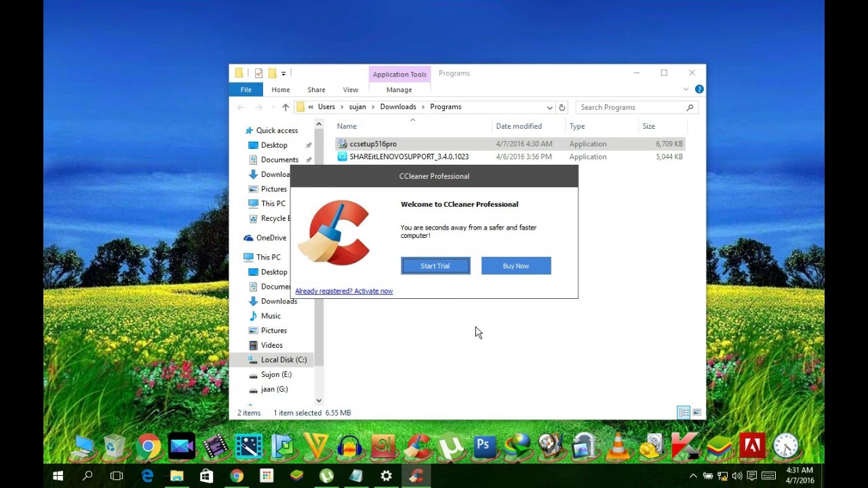This screenshot has height=488, width=868.
Task: Click Start Trial in the CCleaner dialog
Action: pyautogui.click(x=435, y=266)
